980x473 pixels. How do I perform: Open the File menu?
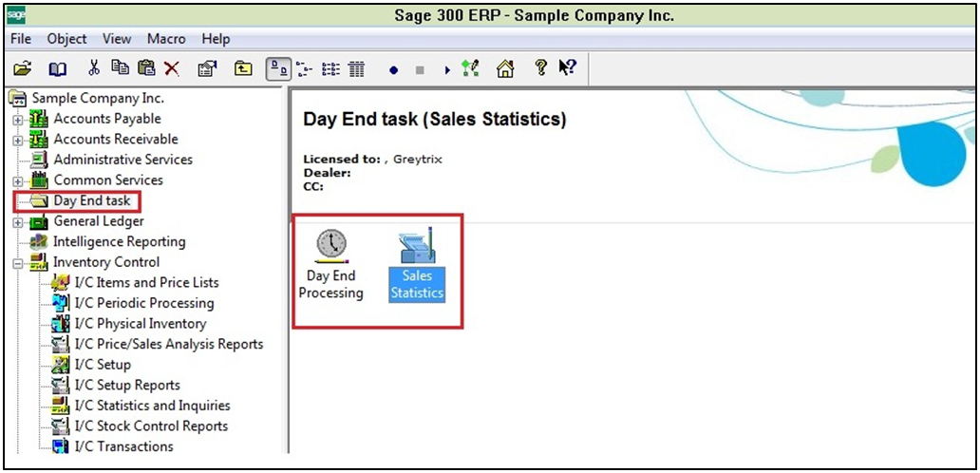point(21,39)
